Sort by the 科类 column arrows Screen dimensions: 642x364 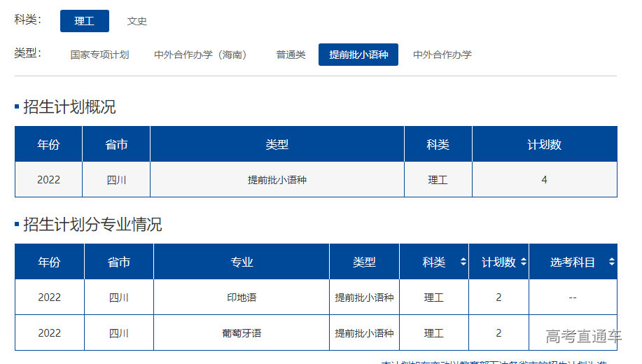coord(463,262)
